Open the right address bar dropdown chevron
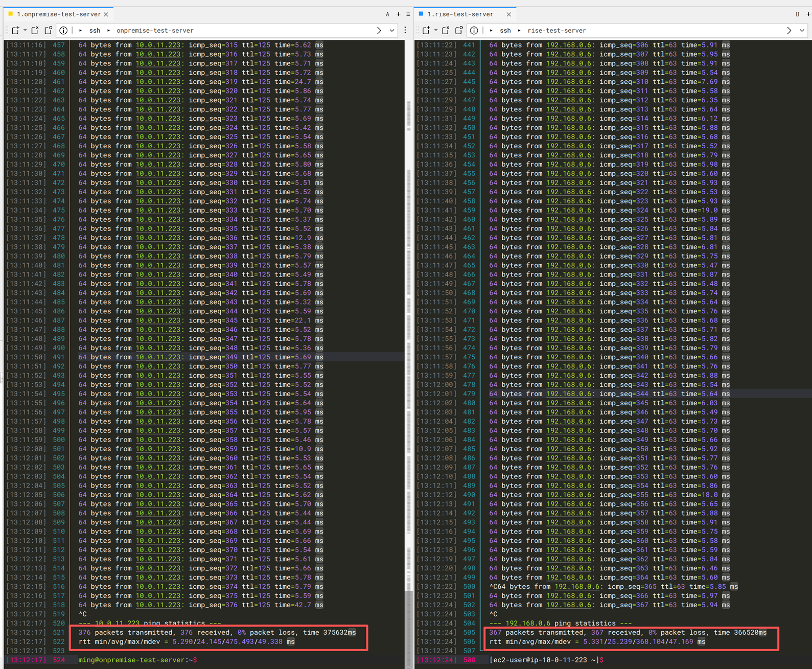This screenshot has height=669, width=812. tap(802, 31)
